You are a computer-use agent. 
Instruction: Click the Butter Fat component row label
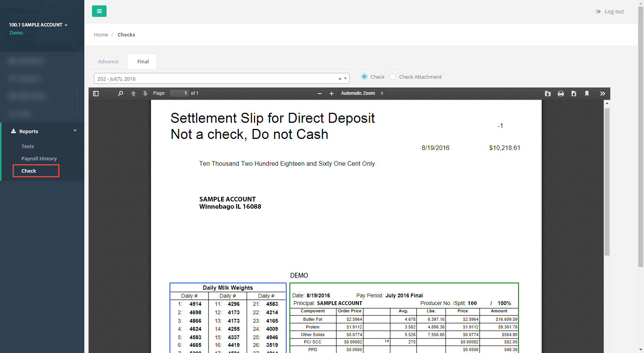(313, 319)
